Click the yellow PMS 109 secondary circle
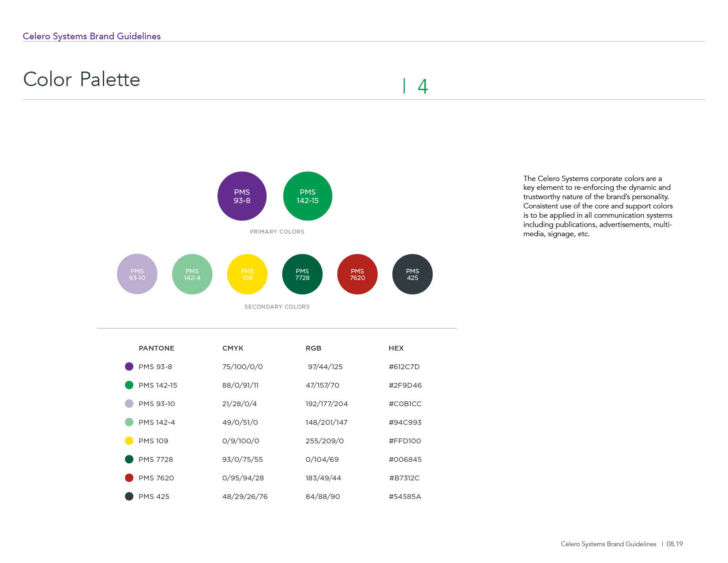728x563 pixels. pos(247,274)
